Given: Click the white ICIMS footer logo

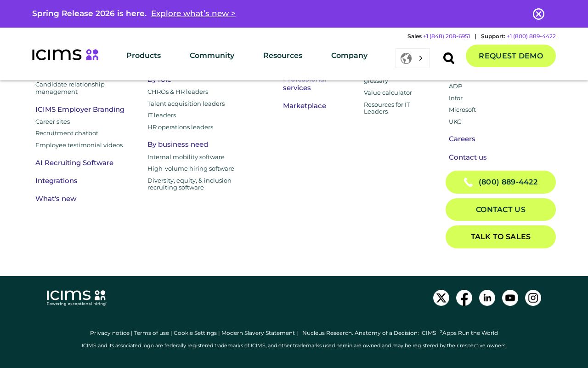Looking at the screenshot, I should [x=76, y=298].
